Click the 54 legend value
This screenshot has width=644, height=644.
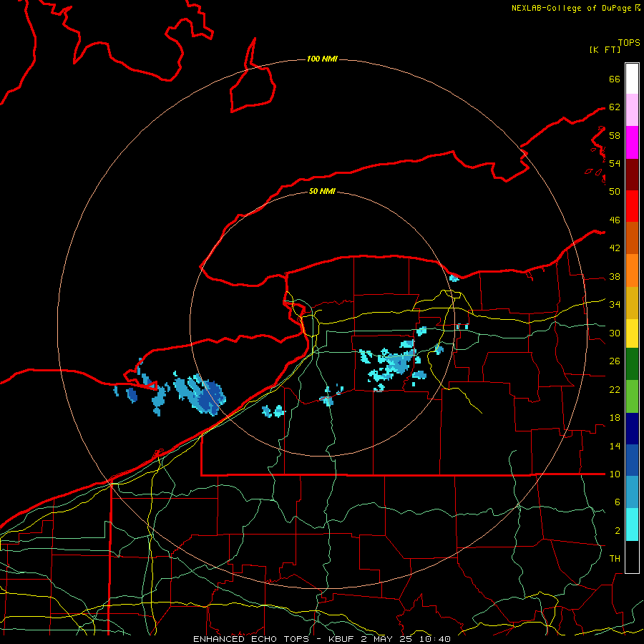tap(615, 163)
